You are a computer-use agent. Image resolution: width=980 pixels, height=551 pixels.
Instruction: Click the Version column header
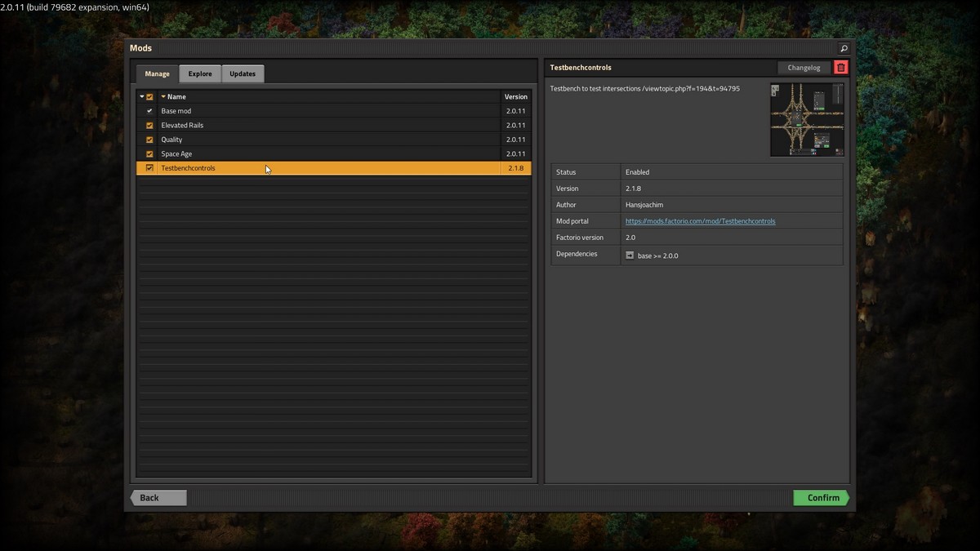[515, 96]
